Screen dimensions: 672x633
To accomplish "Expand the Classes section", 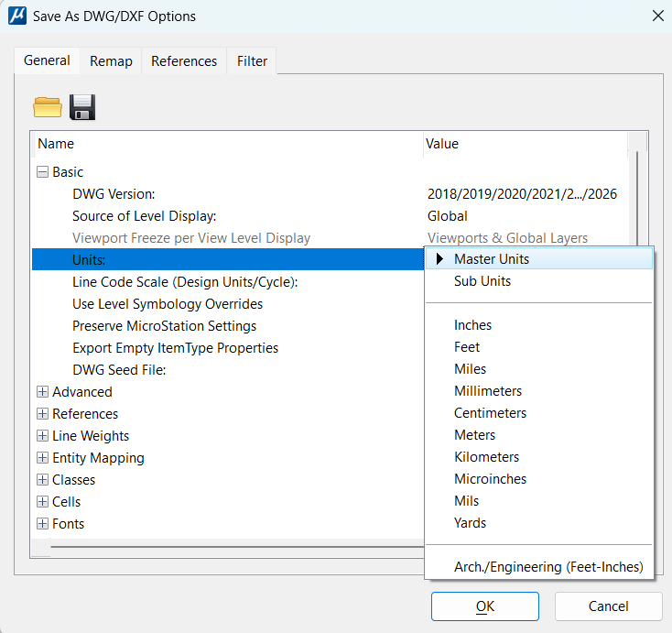I will (x=42, y=480).
